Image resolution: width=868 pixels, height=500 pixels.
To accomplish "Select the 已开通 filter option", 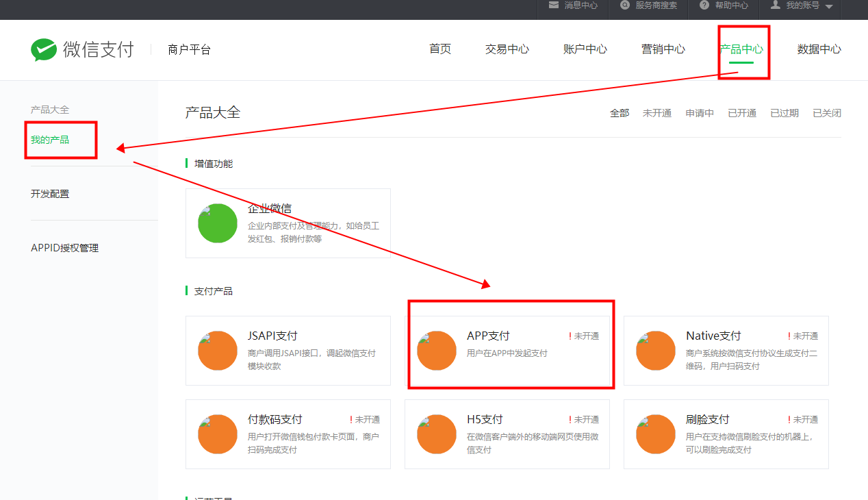I will pyautogui.click(x=742, y=113).
